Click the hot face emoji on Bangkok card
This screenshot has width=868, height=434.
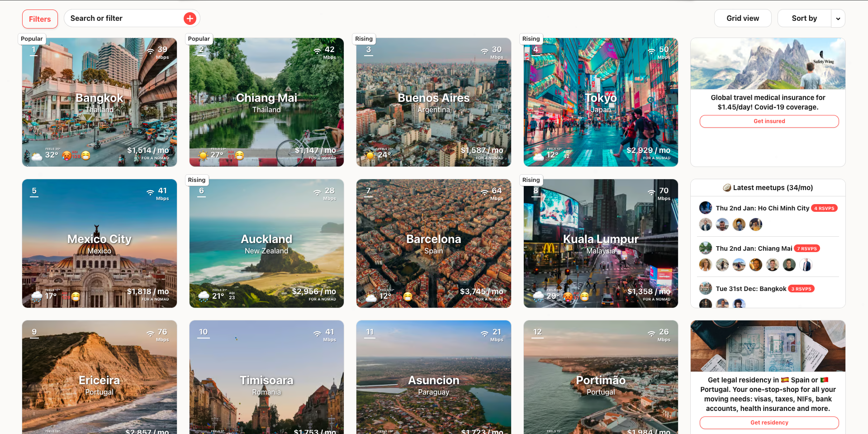(67, 156)
